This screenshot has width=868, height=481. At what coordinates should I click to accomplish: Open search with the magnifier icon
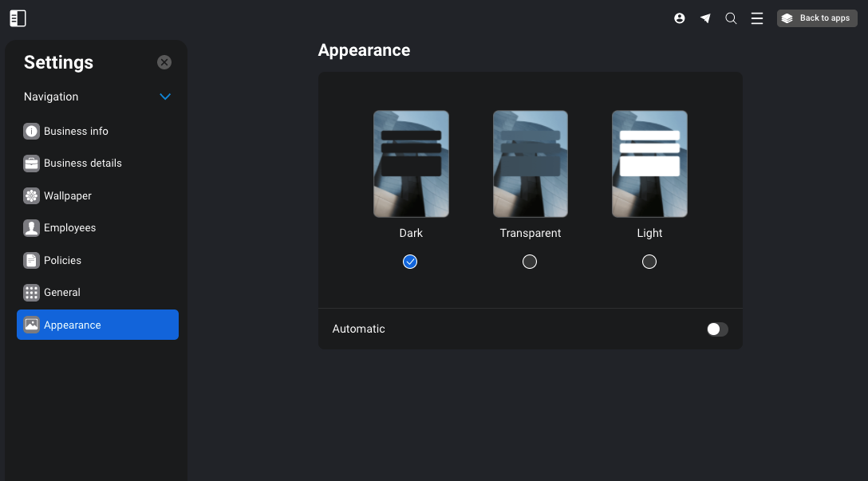[x=731, y=18]
